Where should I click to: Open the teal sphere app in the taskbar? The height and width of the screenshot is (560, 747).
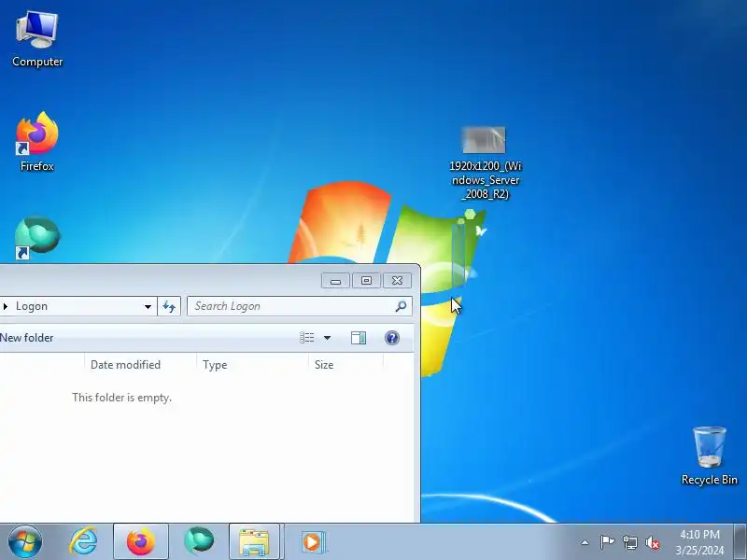(x=199, y=540)
